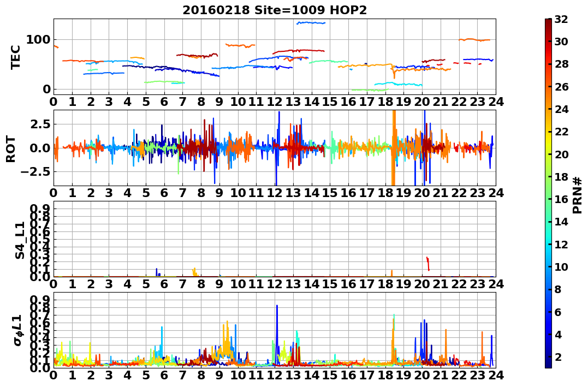
Task: Click colorbar tick label "22"
Action: coord(561,132)
